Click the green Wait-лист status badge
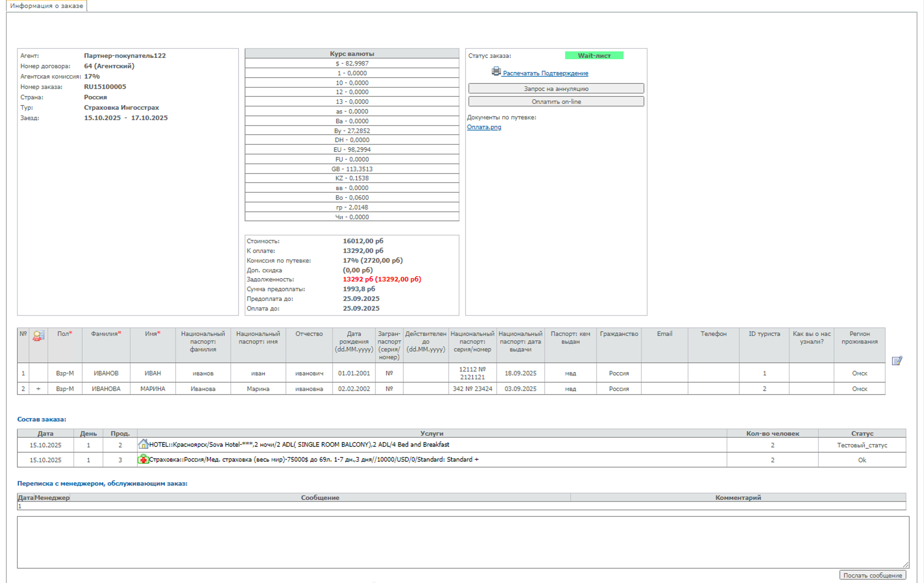 594,56
